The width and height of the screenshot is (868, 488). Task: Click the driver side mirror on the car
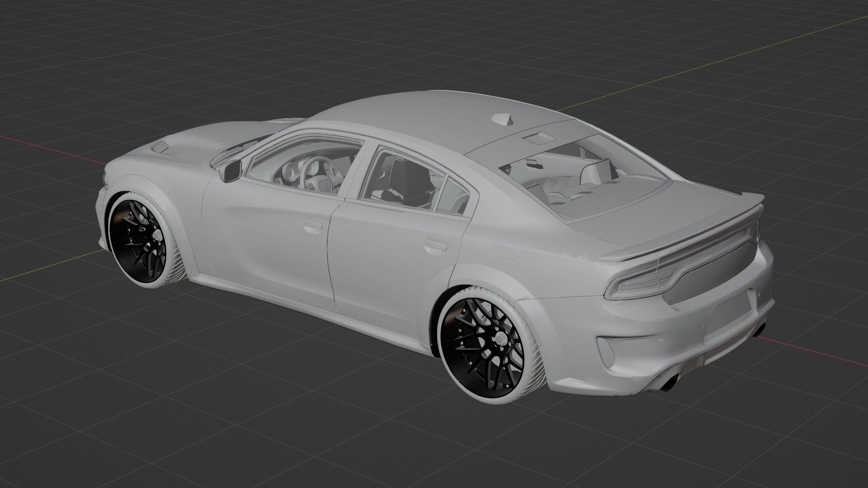point(231,170)
